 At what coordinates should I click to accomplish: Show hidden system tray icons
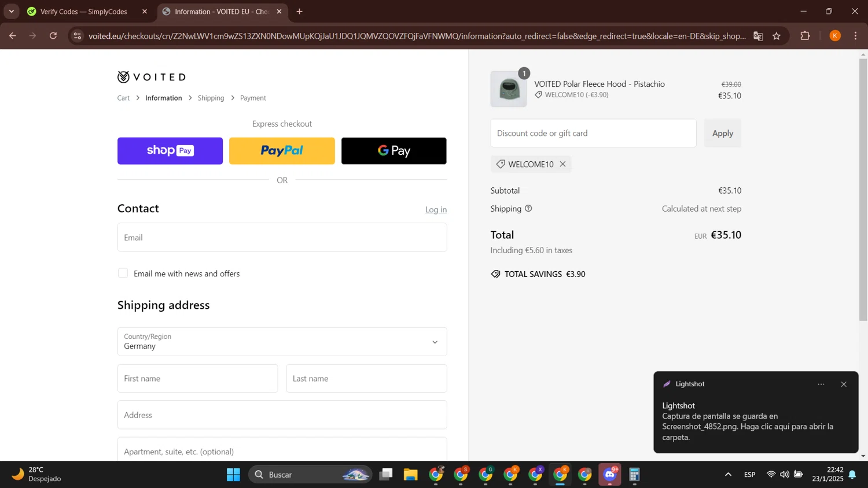pos(728,475)
